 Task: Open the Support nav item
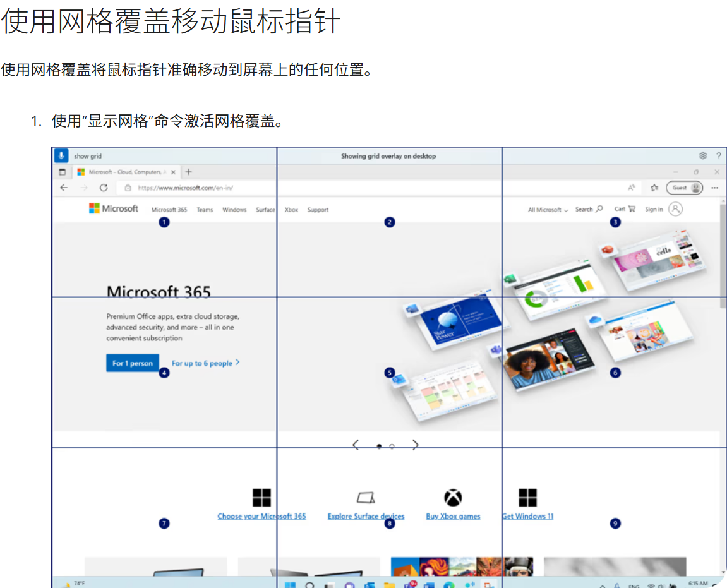click(318, 210)
